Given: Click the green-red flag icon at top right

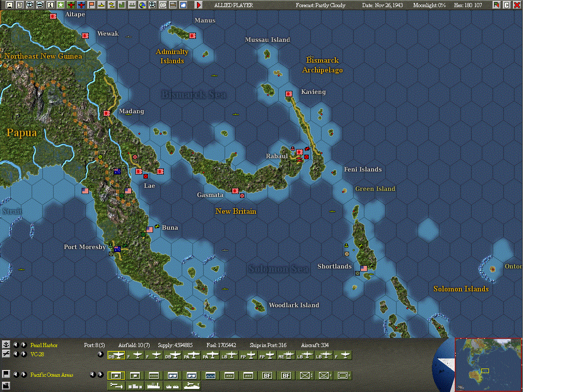Looking at the screenshot, I should [x=497, y=5].
